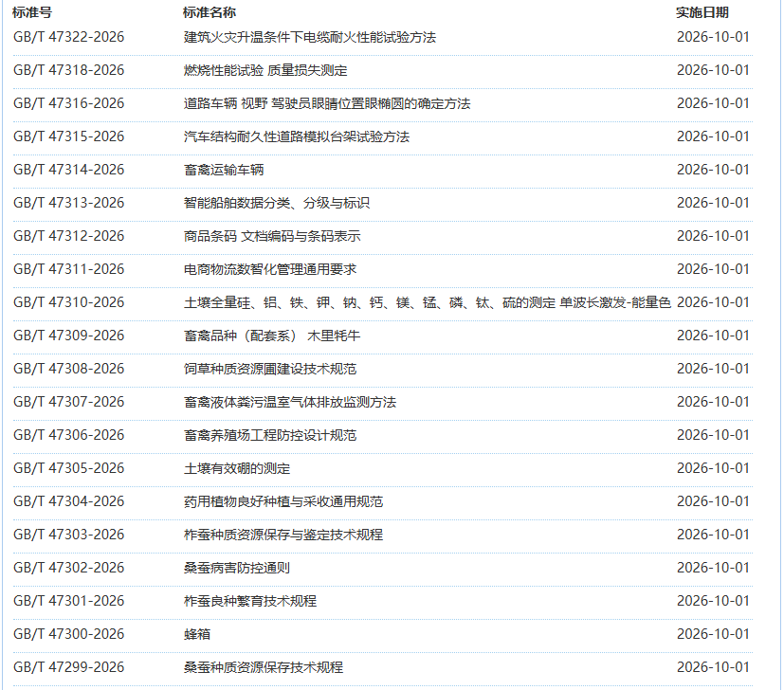Open standard GB/T 47322-2026 link

click(68, 37)
